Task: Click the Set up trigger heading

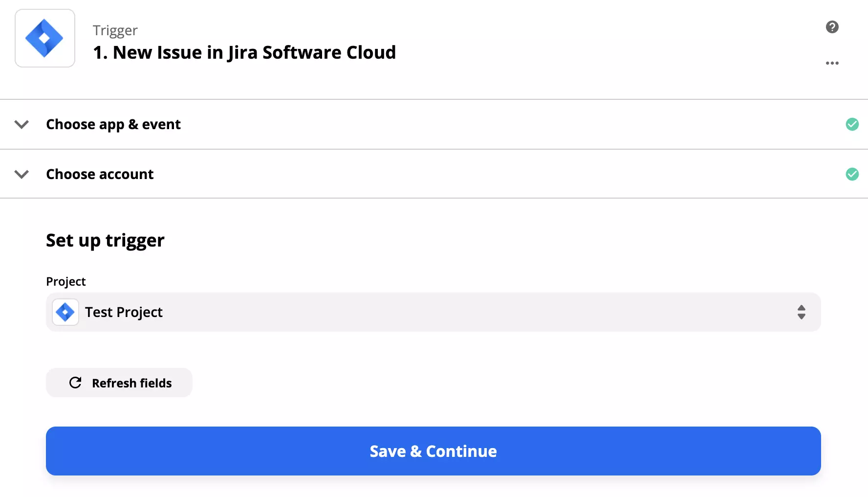Action: pos(105,240)
